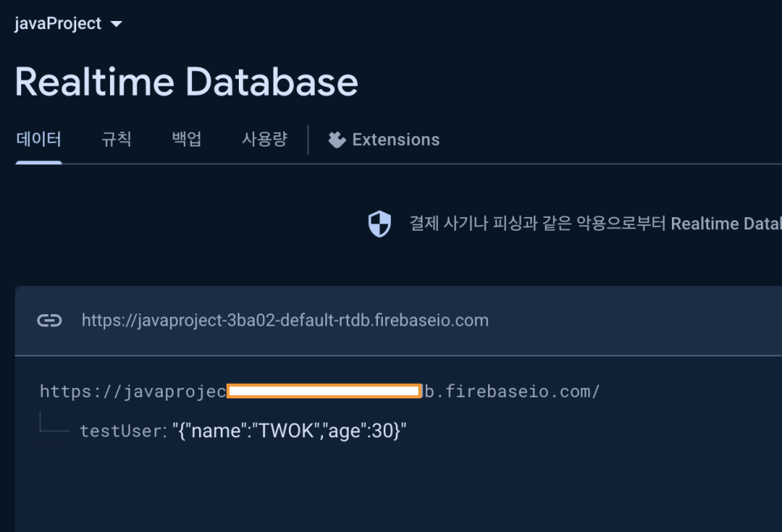Image resolution: width=782 pixels, height=532 pixels.
Task: Open the 백업 tab
Action: click(x=186, y=139)
